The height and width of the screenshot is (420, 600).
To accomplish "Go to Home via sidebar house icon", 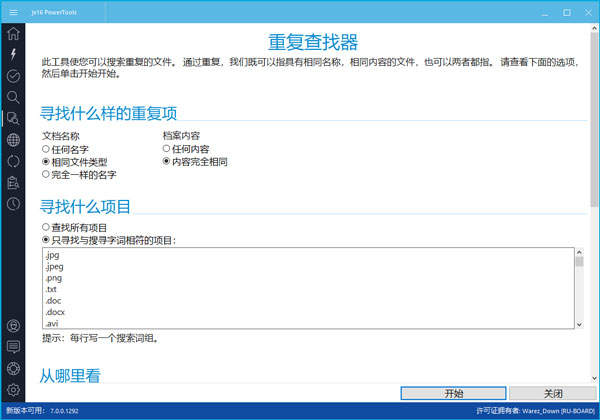I will tap(13, 34).
